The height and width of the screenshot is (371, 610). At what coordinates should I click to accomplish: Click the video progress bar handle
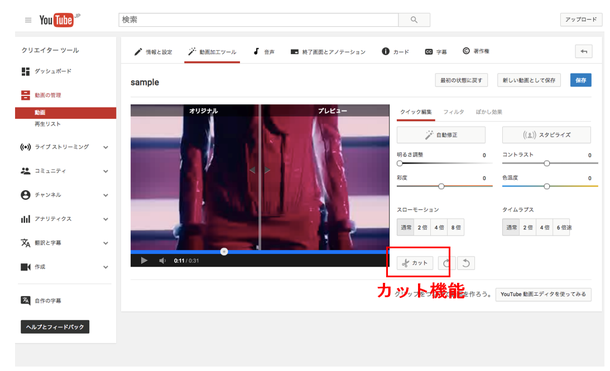(224, 252)
